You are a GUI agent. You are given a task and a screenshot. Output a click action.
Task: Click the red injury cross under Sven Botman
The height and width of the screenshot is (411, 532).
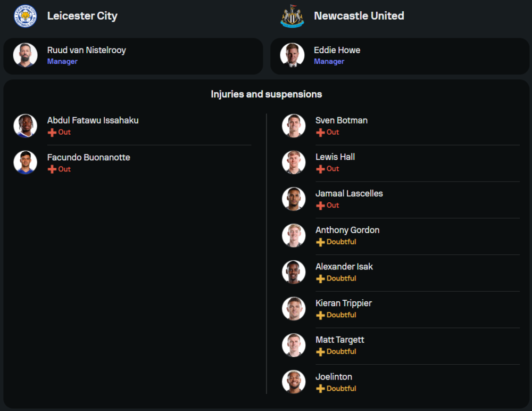click(320, 133)
